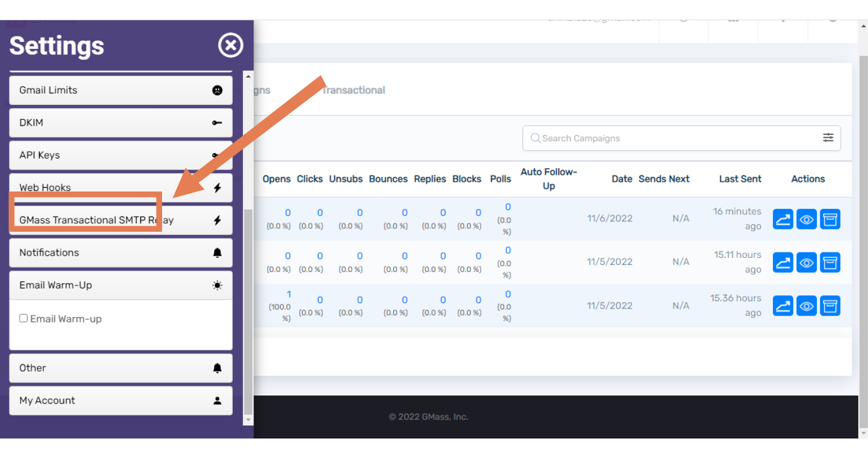Click the SMTP Relay lightning bolt icon
This screenshot has height=457, width=868.
(217, 220)
